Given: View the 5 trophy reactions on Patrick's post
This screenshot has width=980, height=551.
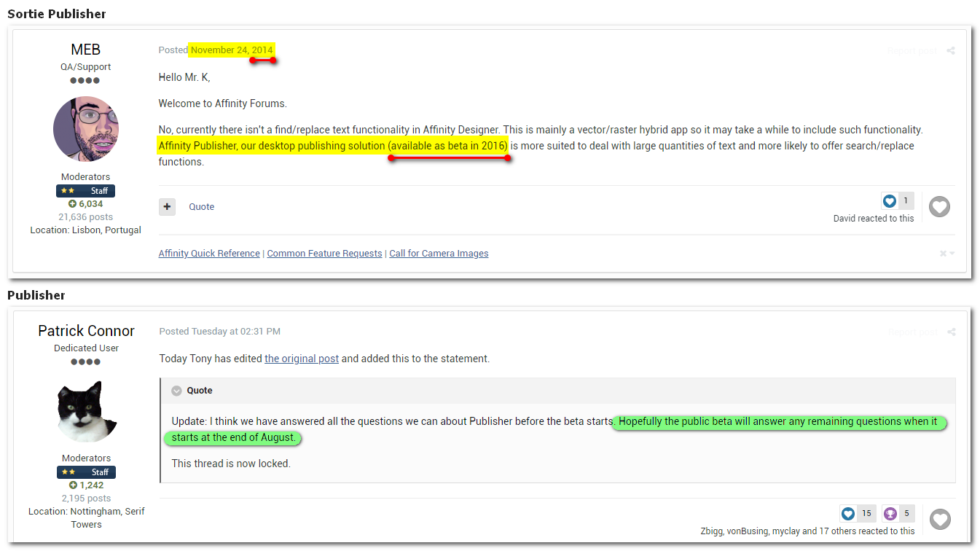Looking at the screenshot, I should point(898,513).
